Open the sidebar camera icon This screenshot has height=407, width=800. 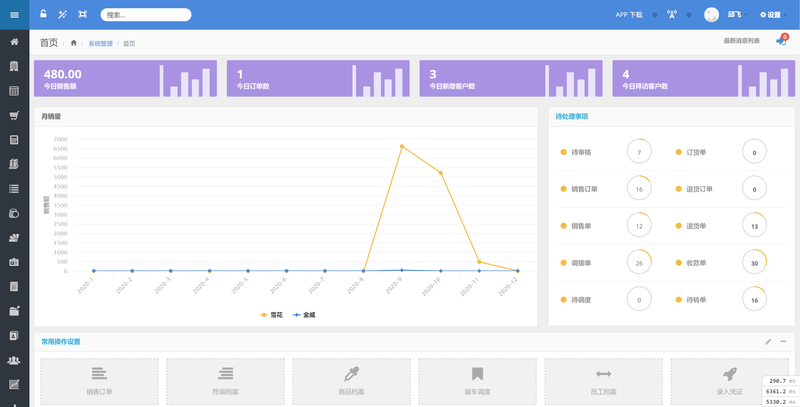click(x=14, y=262)
